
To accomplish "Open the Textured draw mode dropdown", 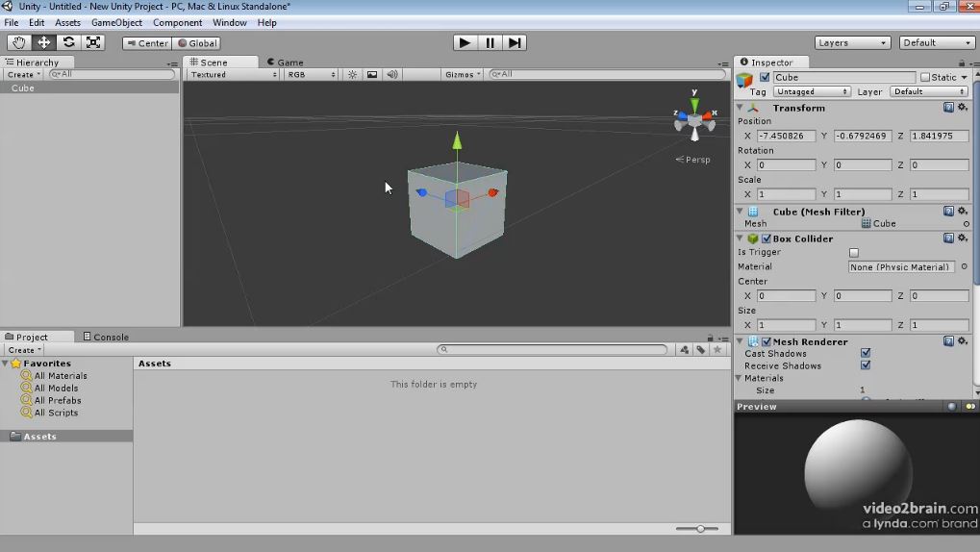I will 233,74.
